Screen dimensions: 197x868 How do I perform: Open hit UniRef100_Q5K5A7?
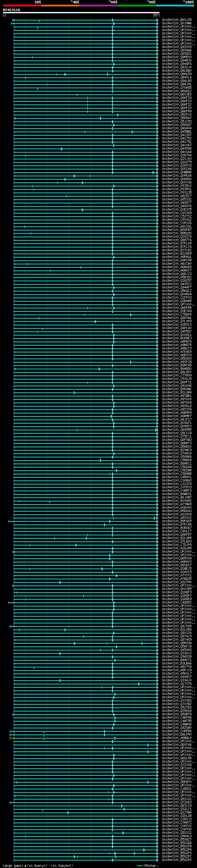tap(177, 118)
